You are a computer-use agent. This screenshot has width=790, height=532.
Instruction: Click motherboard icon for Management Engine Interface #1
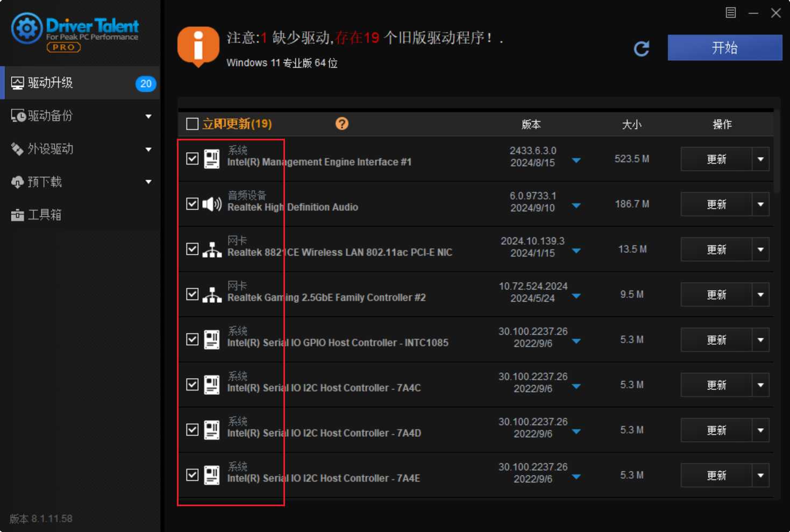(x=212, y=159)
